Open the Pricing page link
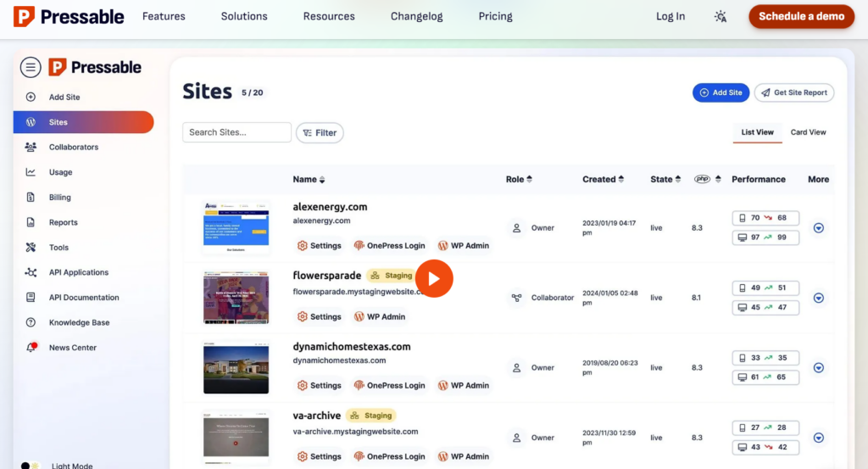 click(495, 17)
